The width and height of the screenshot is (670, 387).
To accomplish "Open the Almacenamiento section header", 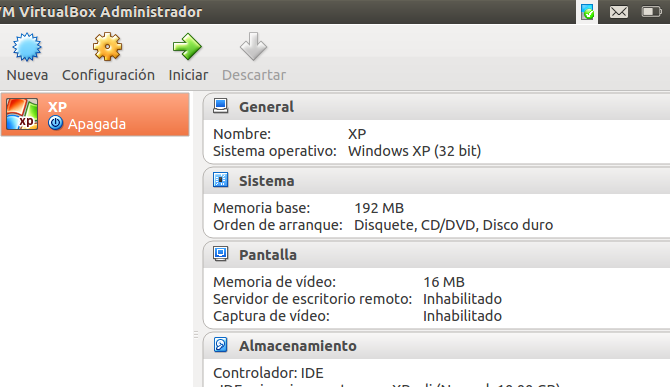I will coord(437,346).
